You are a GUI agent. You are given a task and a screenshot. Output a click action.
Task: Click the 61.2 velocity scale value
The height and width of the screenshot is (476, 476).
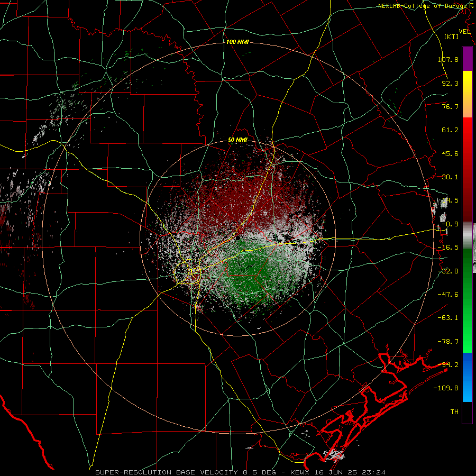(450, 130)
